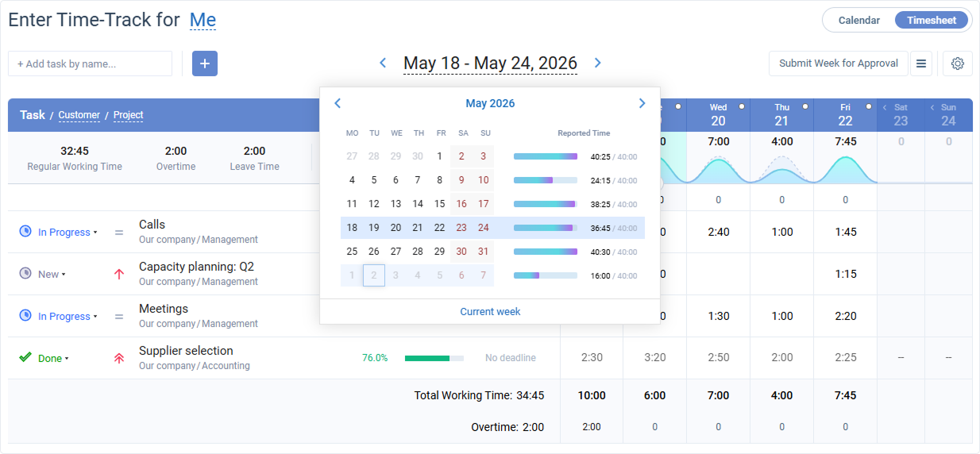Toggle the circle marker on Thursday header
Image resolution: width=980 pixels, height=454 pixels.
click(x=805, y=106)
